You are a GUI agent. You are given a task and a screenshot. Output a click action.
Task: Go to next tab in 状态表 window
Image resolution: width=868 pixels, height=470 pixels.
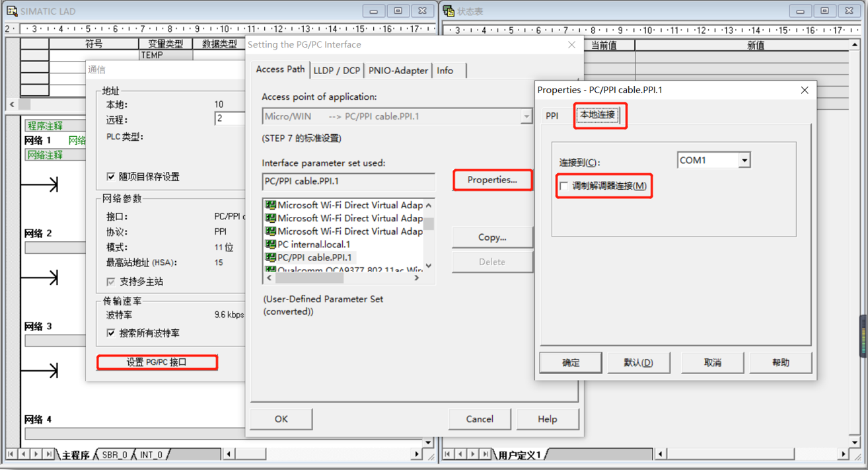point(474,455)
